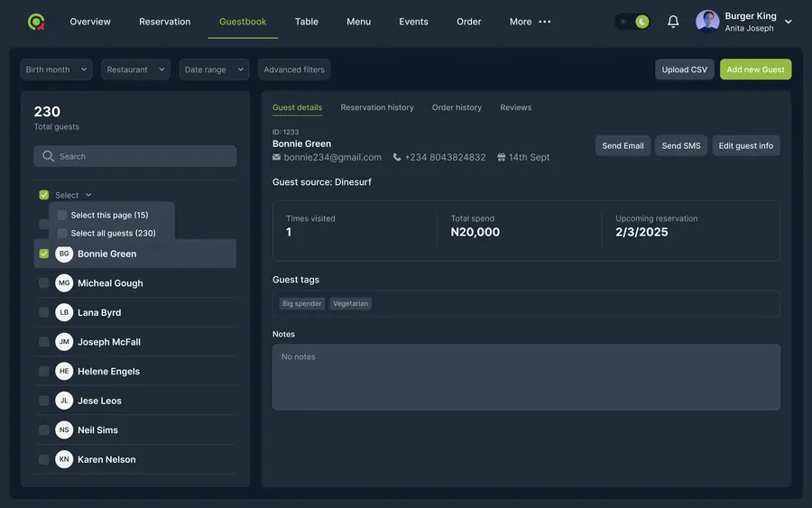The height and width of the screenshot is (508, 812).
Task: Check the Karen Nelson checkbox
Action: pos(44,459)
